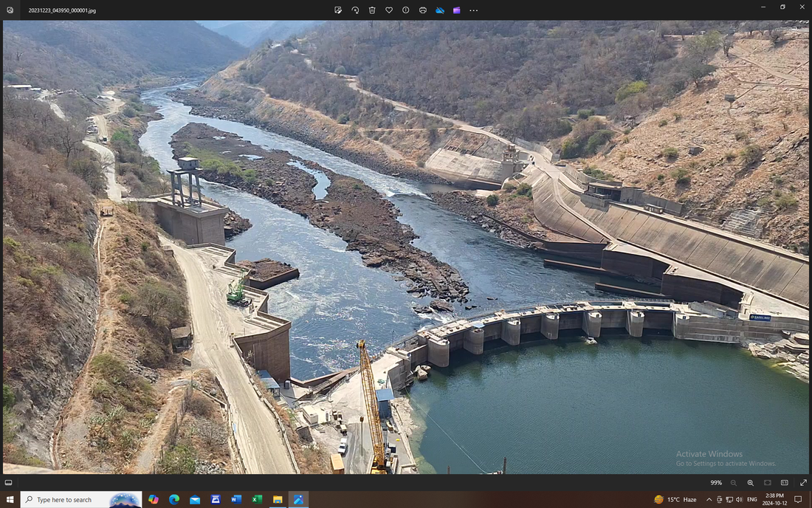
Task: Open the Edit image tool
Action: 338,10
